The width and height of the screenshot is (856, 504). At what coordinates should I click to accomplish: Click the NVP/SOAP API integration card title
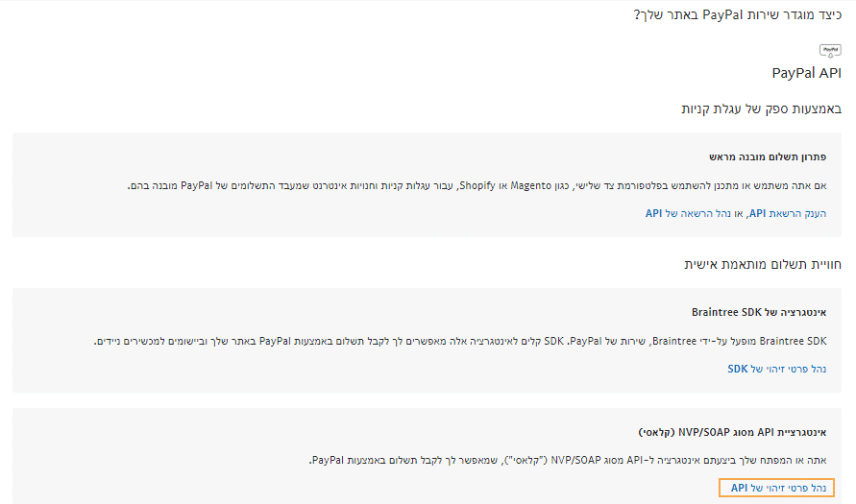(732, 433)
